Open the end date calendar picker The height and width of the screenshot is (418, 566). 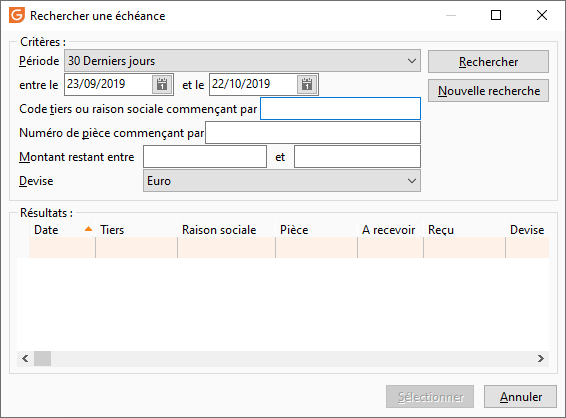coord(307,84)
